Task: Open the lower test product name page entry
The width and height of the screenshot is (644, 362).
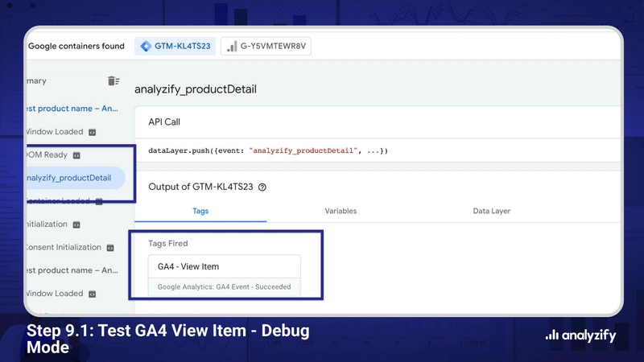Action: coord(72,270)
